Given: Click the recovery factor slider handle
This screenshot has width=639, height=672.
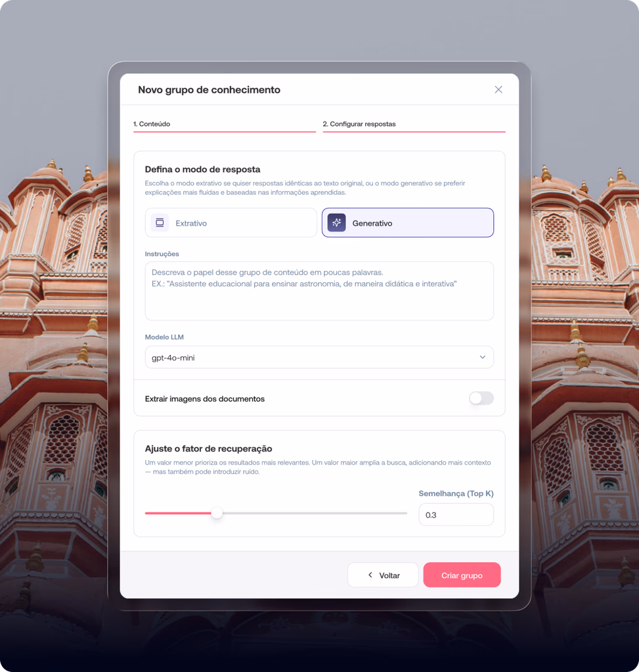Looking at the screenshot, I should [x=217, y=513].
